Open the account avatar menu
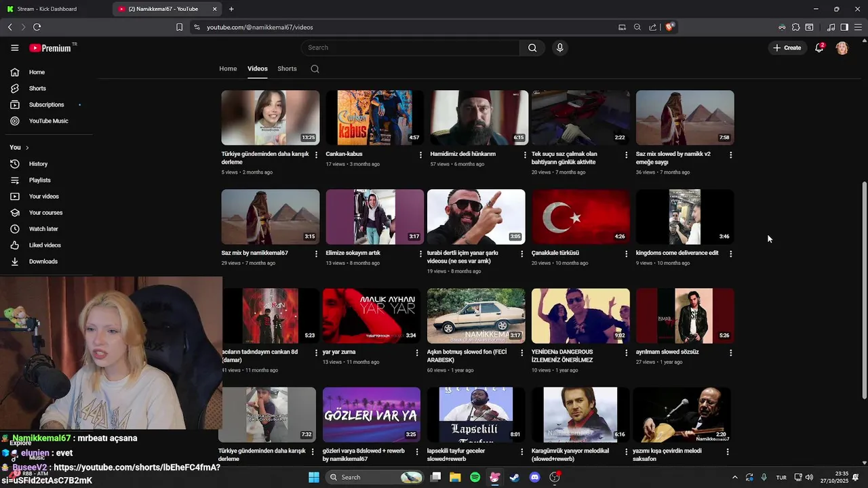 point(842,47)
